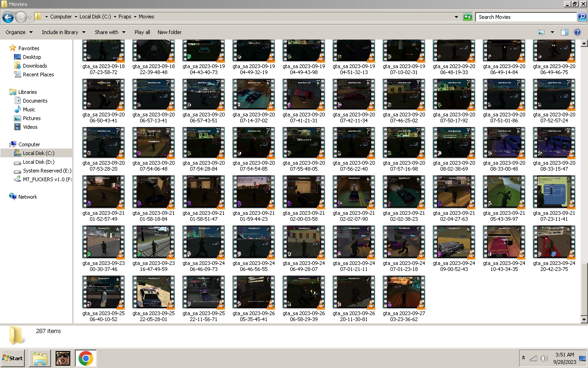
Task: Toggle the preview pane button
Action: tap(565, 32)
